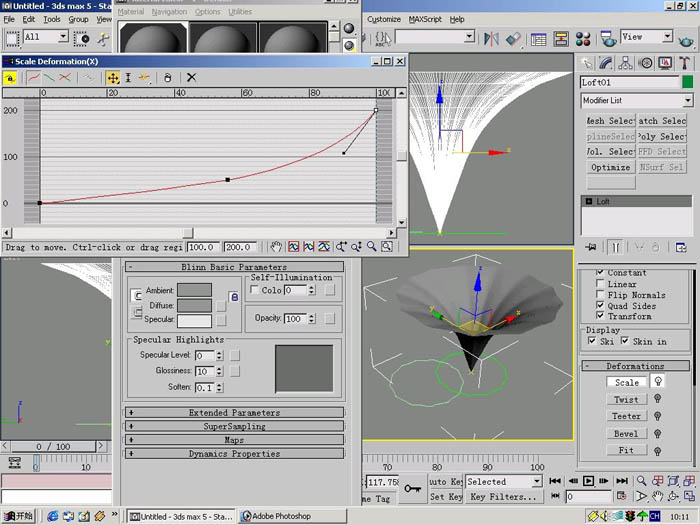The image size is (700, 525).
Task: Click the Twist deformation button
Action: pos(626,400)
